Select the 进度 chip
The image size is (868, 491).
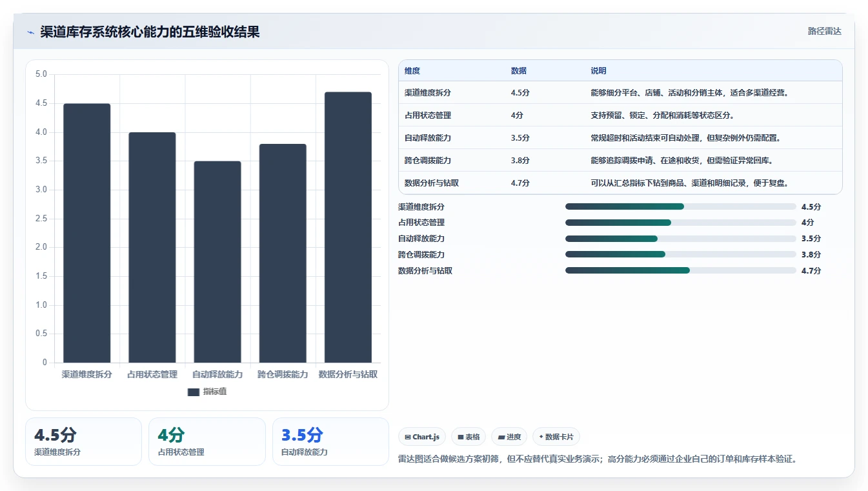509,437
